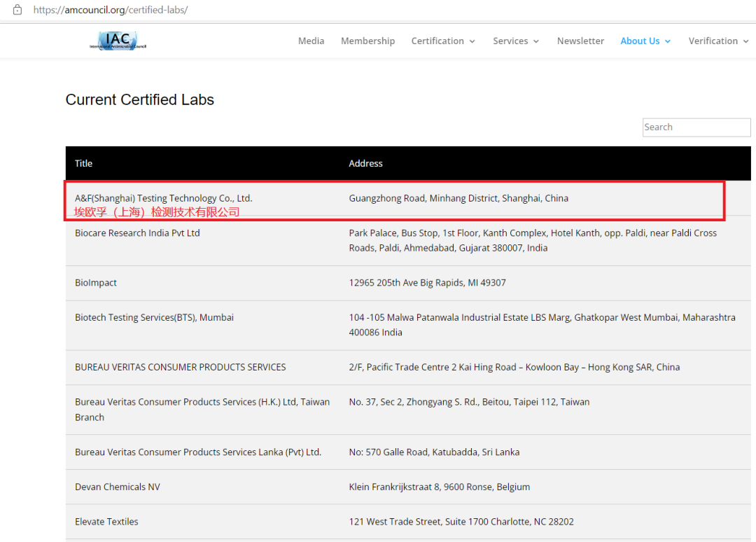Click the Search input field
The width and height of the screenshot is (756, 542).
pyautogui.click(x=696, y=127)
